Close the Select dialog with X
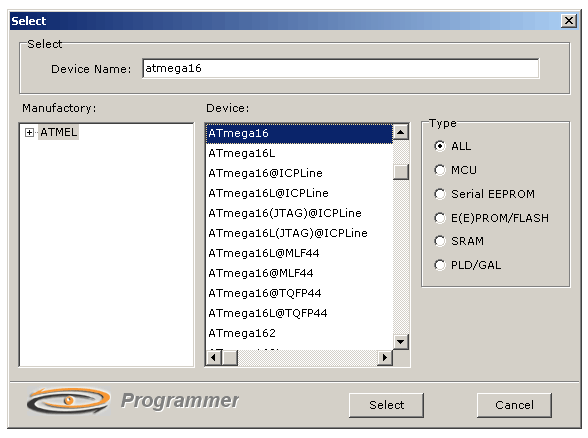 [x=569, y=21]
